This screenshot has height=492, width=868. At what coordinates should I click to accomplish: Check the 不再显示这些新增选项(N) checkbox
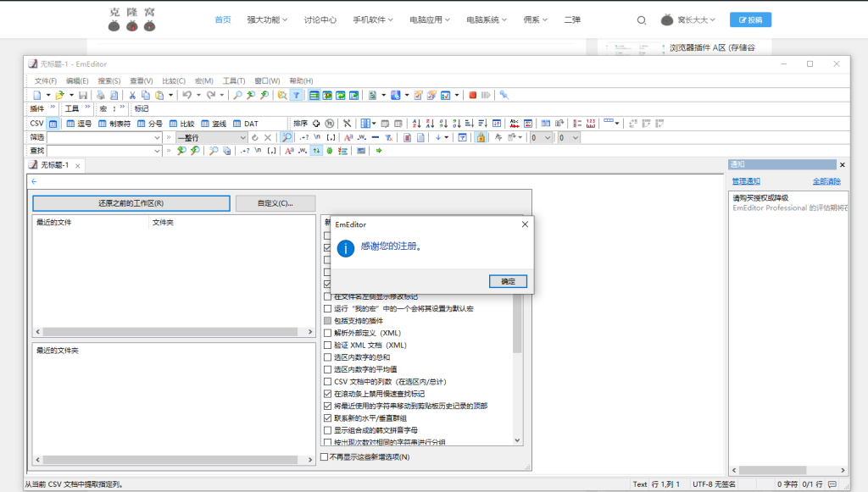325,457
